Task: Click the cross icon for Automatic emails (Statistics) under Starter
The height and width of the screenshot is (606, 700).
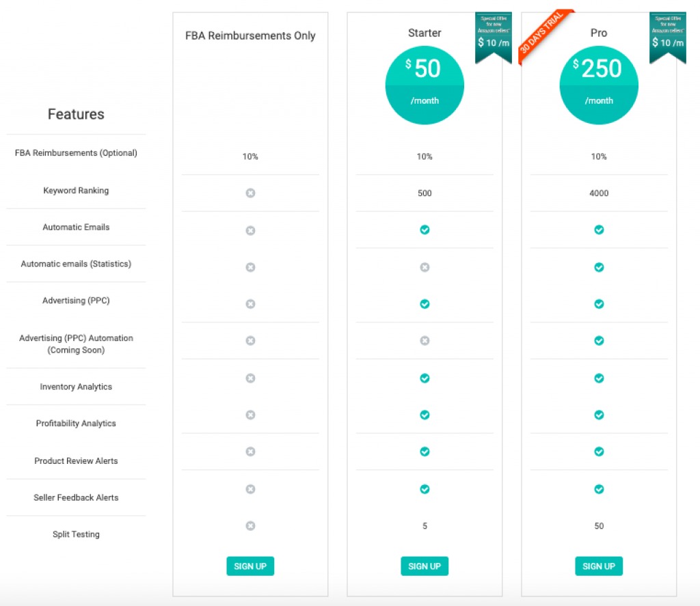Action: tap(425, 267)
